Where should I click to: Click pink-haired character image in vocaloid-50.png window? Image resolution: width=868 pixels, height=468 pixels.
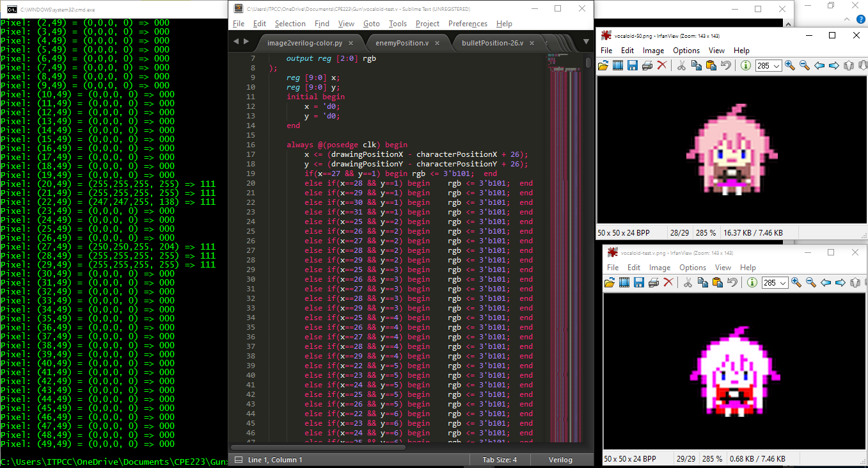coord(731,149)
